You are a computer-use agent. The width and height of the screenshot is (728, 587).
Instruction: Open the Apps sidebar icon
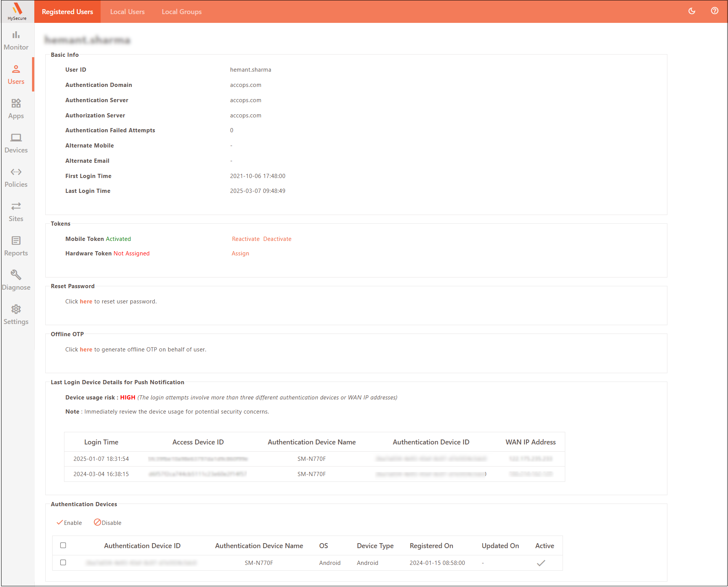click(x=16, y=109)
